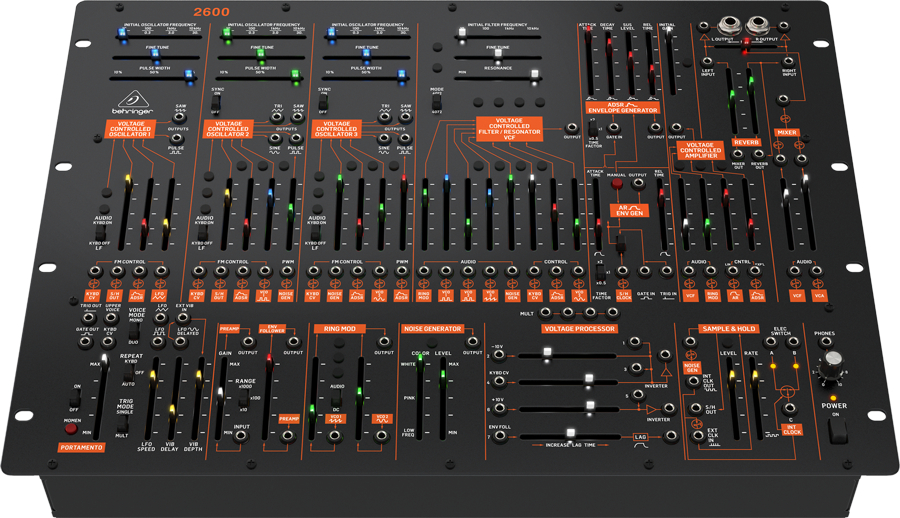Click the ENV FOLL input jack

point(501,436)
